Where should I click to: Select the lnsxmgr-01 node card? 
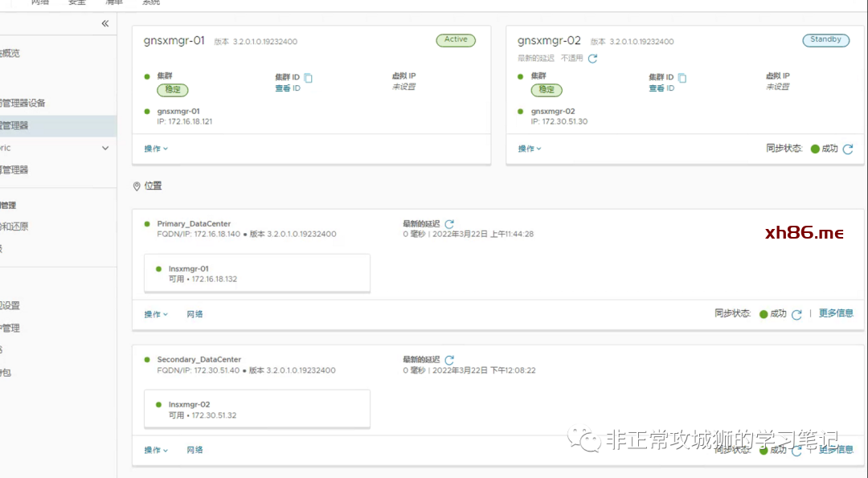[x=256, y=273]
